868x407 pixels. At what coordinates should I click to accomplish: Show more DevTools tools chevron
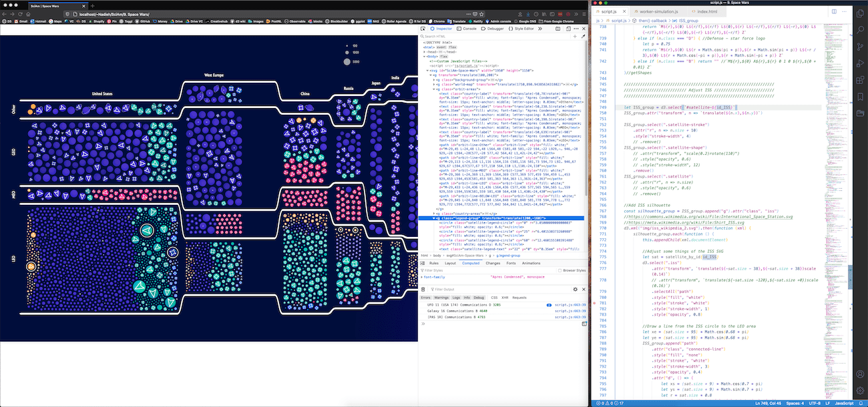(540, 29)
